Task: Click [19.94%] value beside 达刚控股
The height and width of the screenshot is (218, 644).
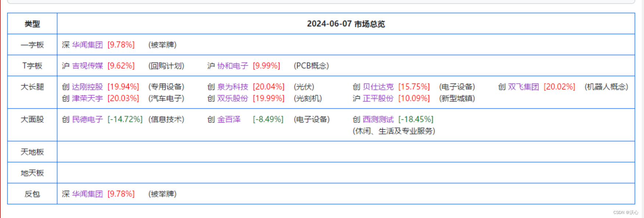Action: [x=123, y=87]
